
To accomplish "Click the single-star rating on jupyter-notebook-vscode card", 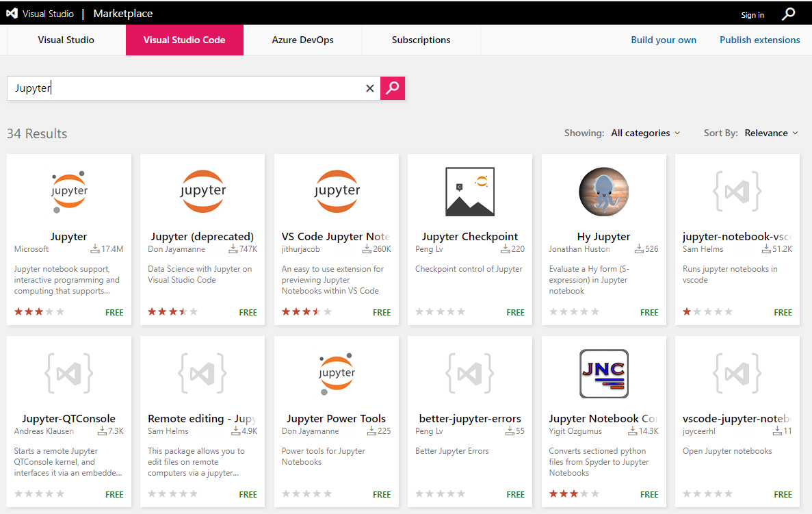I will point(708,312).
